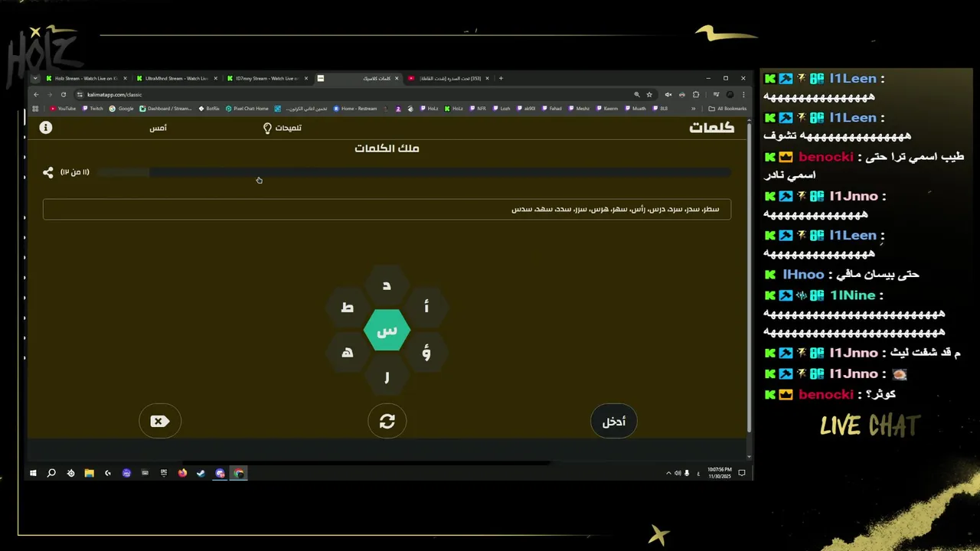Click the taskbar volume icon
980x551 pixels.
678,473
